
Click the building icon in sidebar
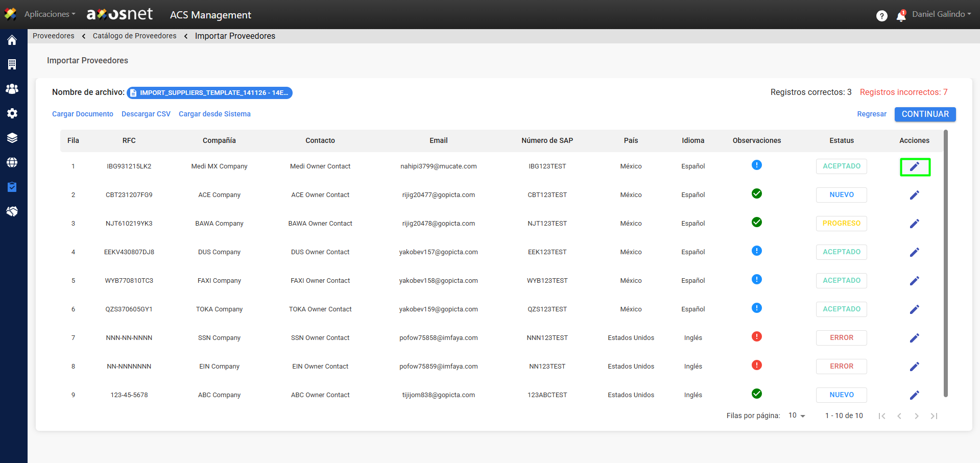pyautogui.click(x=12, y=64)
